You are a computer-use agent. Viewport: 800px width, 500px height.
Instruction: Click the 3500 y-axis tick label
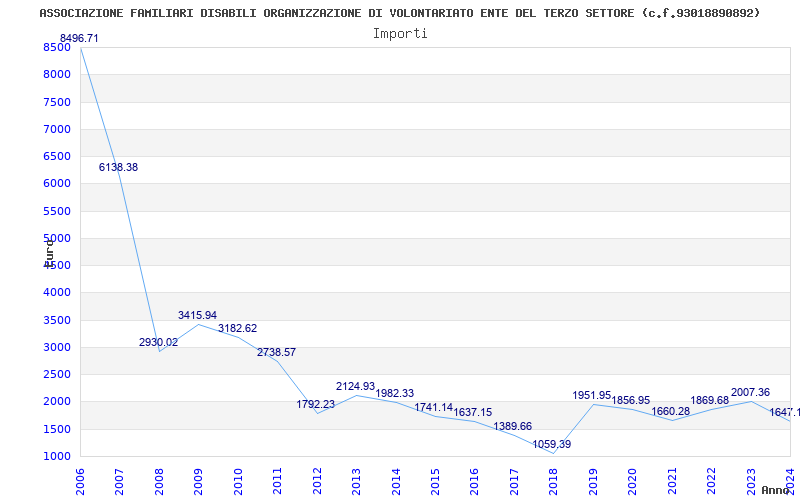point(57,320)
